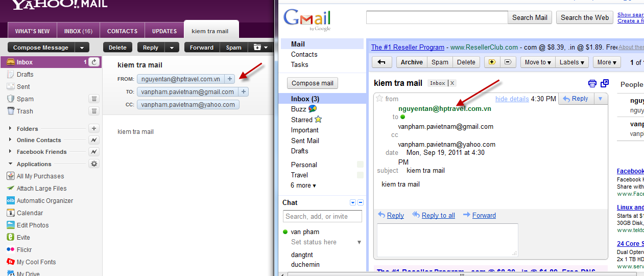Expand 6 more labels in Gmail sidebar

pyautogui.click(x=303, y=185)
